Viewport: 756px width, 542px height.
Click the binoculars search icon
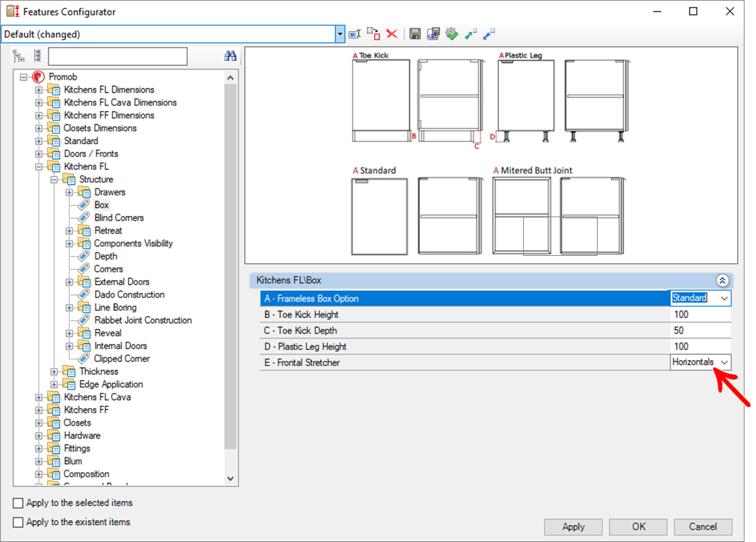(x=230, y=56)
